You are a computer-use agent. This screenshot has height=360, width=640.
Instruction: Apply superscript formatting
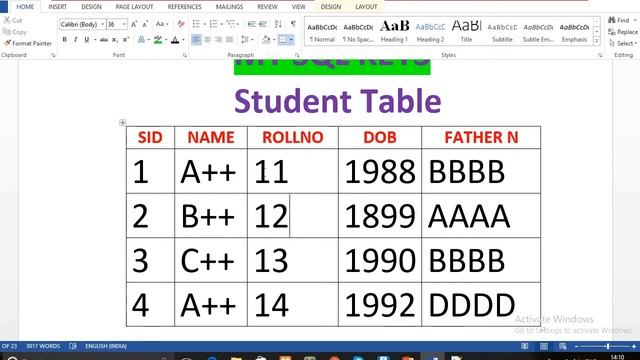pos(126,40)
